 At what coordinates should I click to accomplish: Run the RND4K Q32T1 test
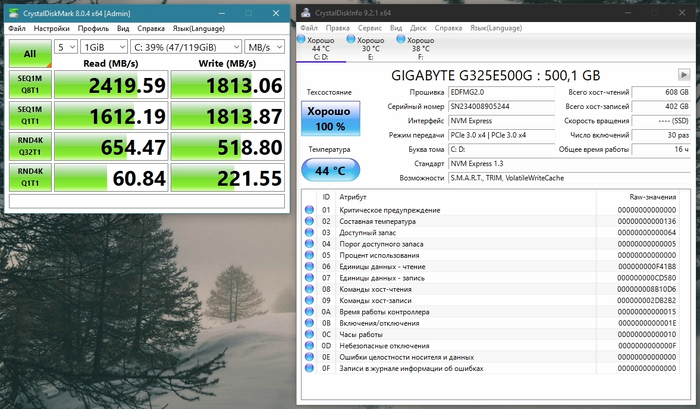[x=30, y=146]
